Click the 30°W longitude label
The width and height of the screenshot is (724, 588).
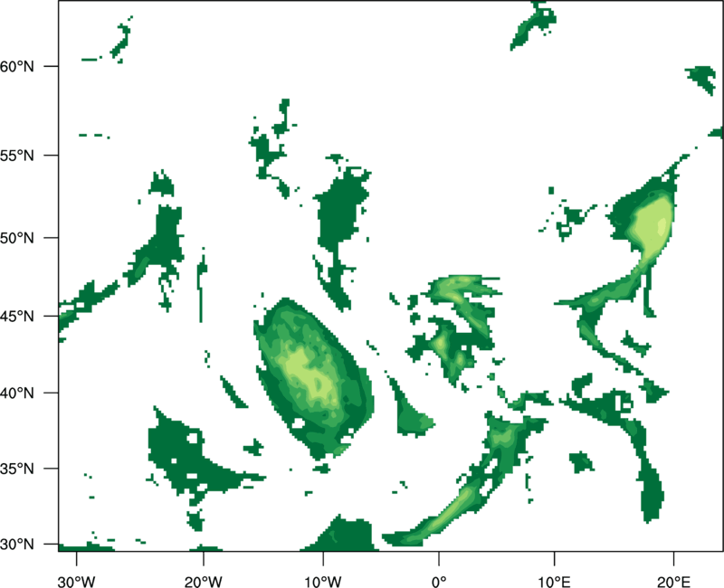coord(77,582)
